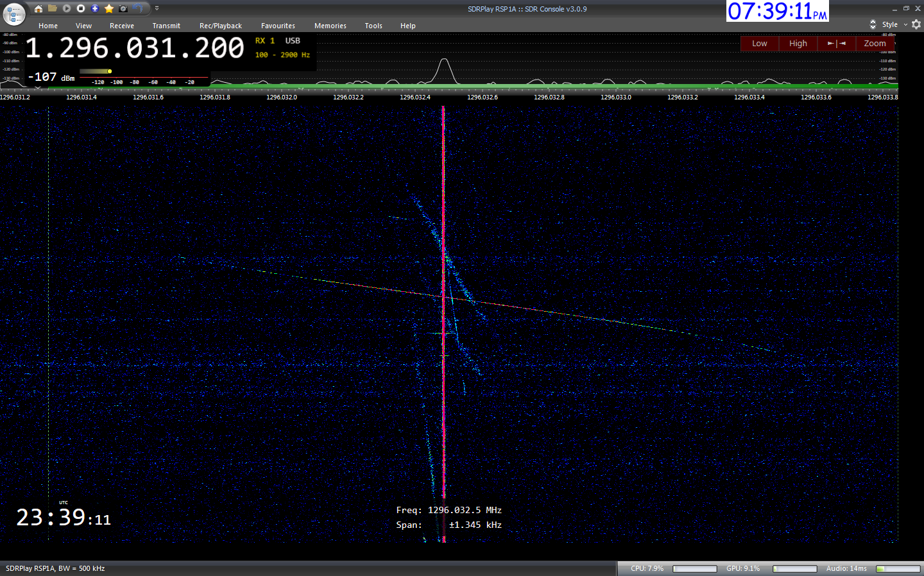Click the camera screenshot icon

[x=123, y=8]
